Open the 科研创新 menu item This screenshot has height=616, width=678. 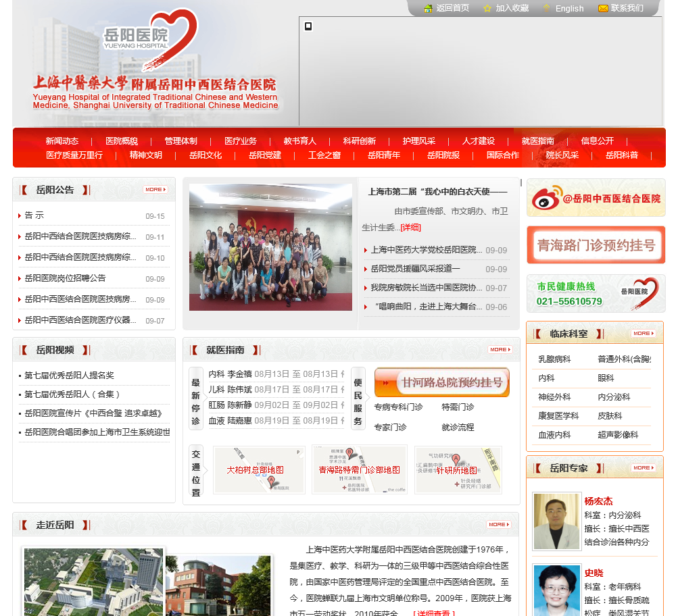point(360,140)
